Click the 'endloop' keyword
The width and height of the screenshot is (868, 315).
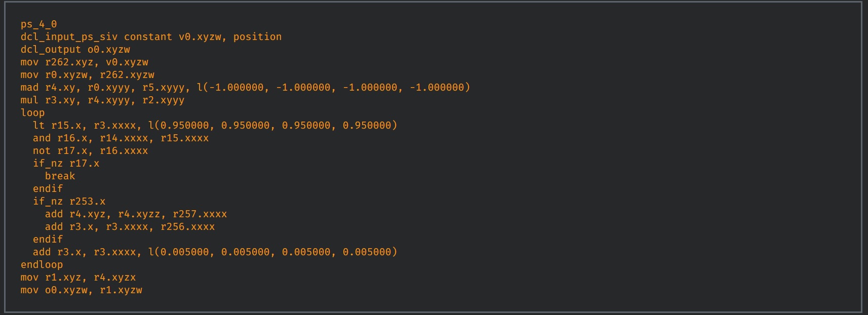(x=42, y=265)
